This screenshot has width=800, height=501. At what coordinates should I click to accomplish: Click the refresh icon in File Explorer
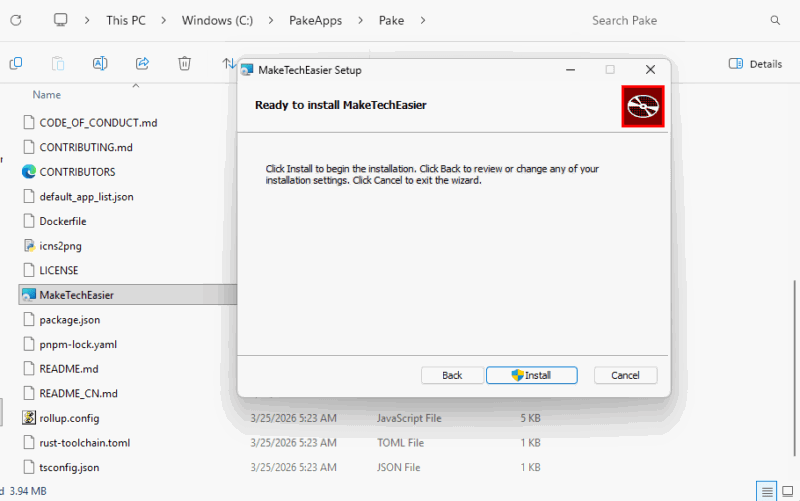tap(16, 20)
